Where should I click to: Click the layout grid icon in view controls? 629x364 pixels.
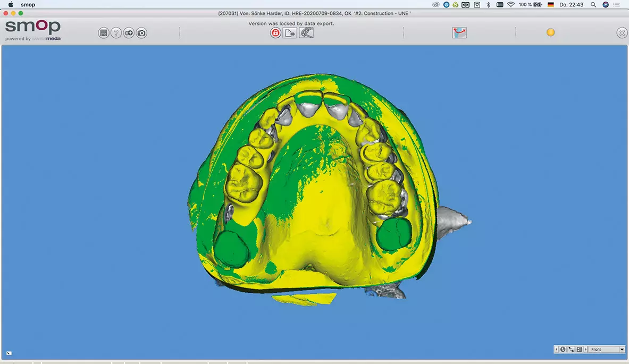(579, 350)
